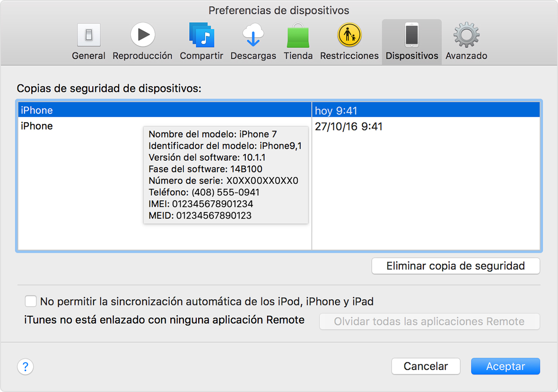Click the Cancelar button
Screen dimensions: 558x392
click(425, 366)
